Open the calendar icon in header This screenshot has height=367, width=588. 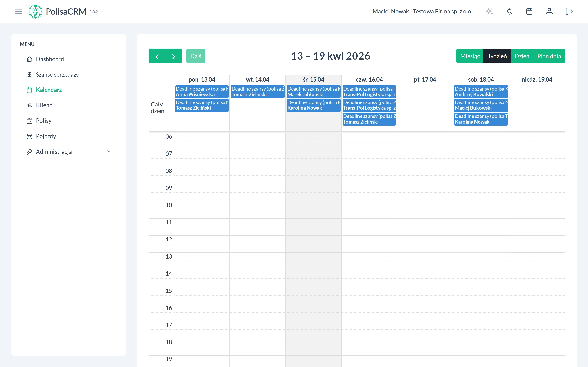[529, 11]
